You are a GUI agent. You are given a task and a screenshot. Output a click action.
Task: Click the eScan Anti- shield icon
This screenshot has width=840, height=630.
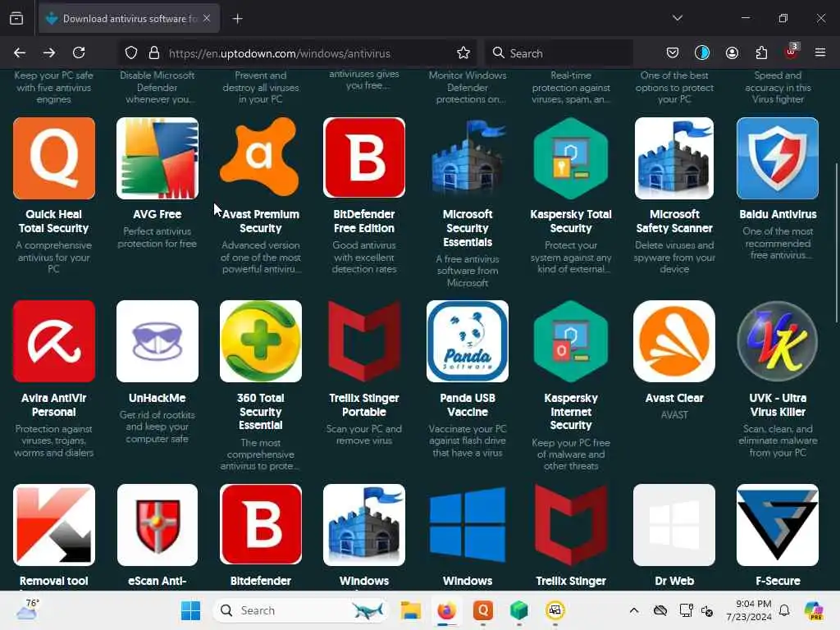click(157, 525)
